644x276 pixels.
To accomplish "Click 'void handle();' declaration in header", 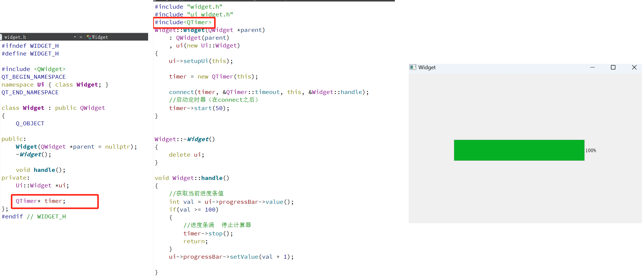I will click(x=41, y=170).
